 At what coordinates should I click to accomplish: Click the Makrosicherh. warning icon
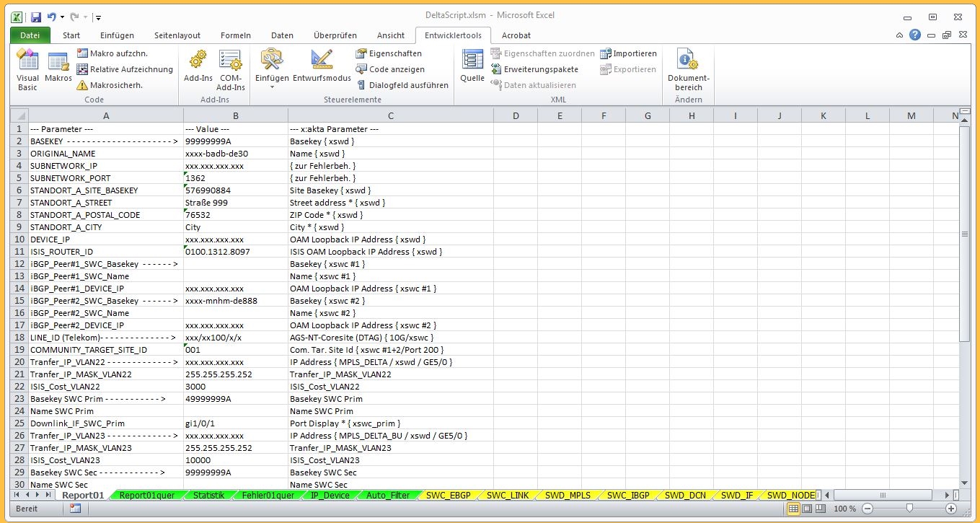82,85
